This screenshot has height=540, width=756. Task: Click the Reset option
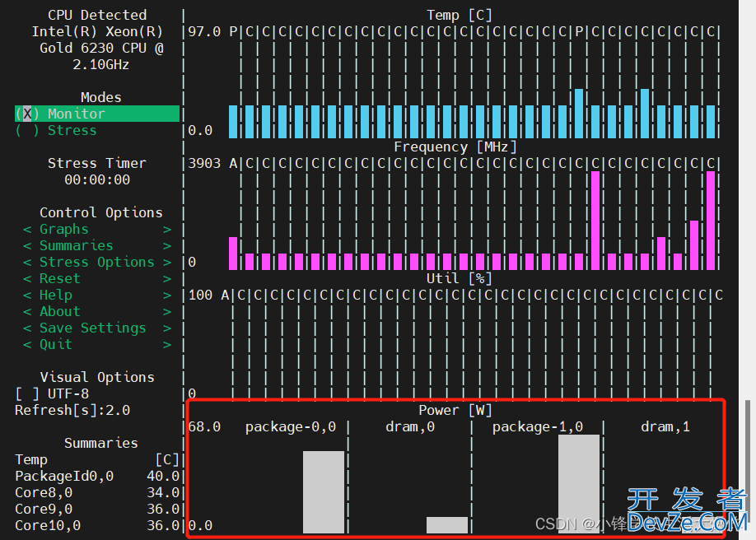(97, 278)
